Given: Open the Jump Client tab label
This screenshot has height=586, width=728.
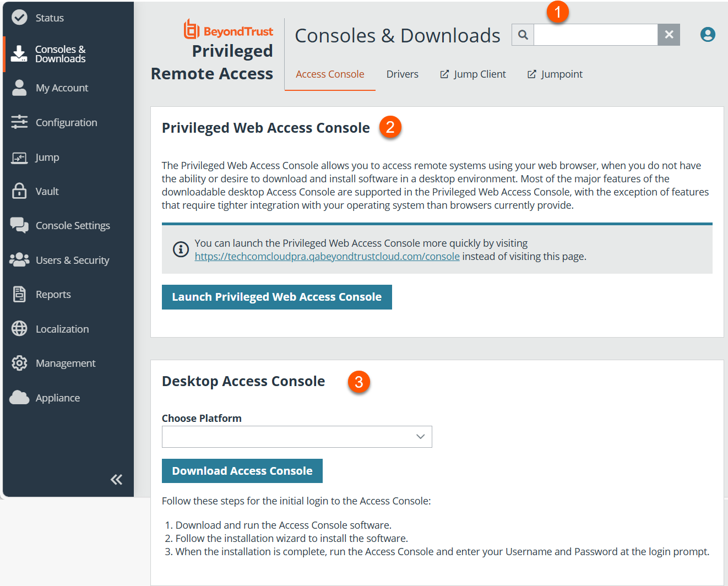Looking at the screenshot, I should click(480, 74).
